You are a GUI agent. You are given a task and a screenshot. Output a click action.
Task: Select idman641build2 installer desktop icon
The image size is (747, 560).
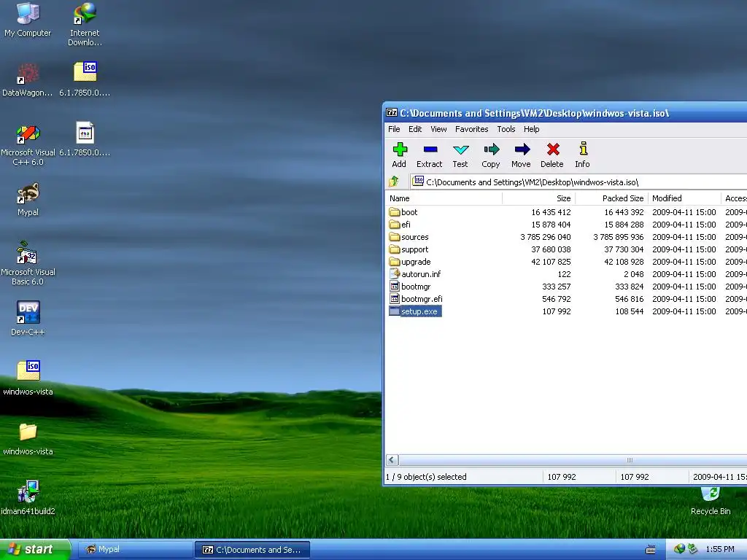point(28,497)
